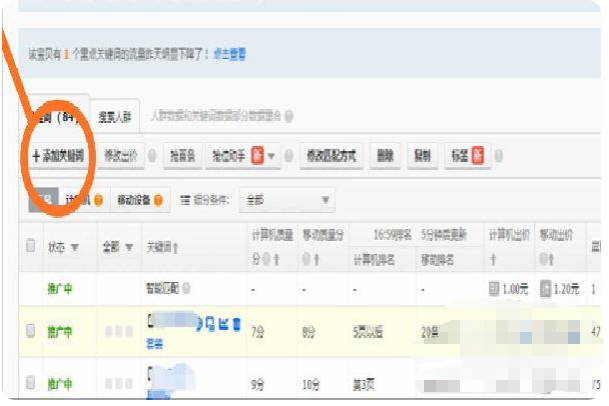Click trash icon in 7分 keyword row
The height and width of the screenshot is (406, 609).
pos(237,324)
